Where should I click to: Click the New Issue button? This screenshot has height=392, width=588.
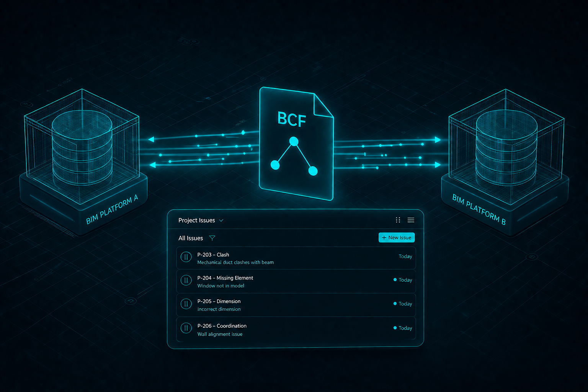coord(397,238)
